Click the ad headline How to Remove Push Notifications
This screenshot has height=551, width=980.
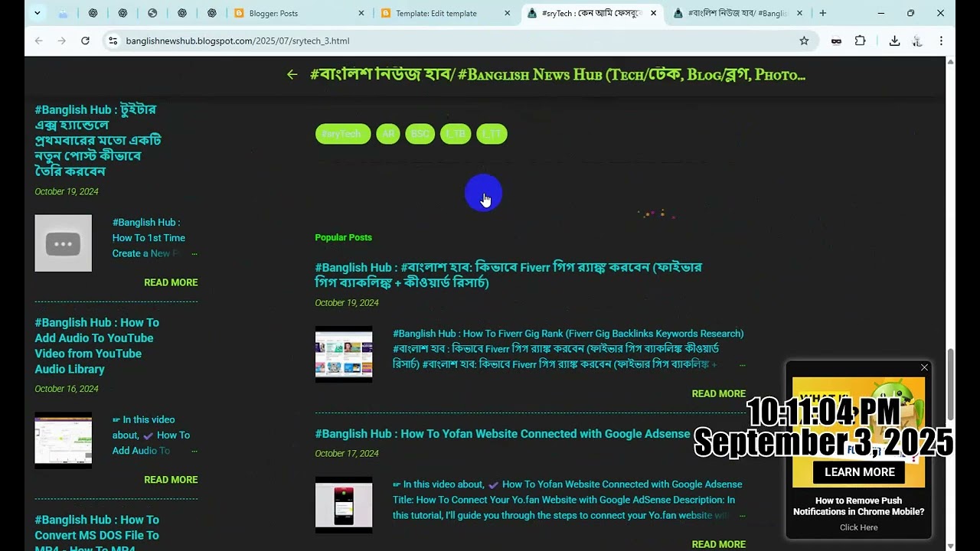(x=858, y=506)
